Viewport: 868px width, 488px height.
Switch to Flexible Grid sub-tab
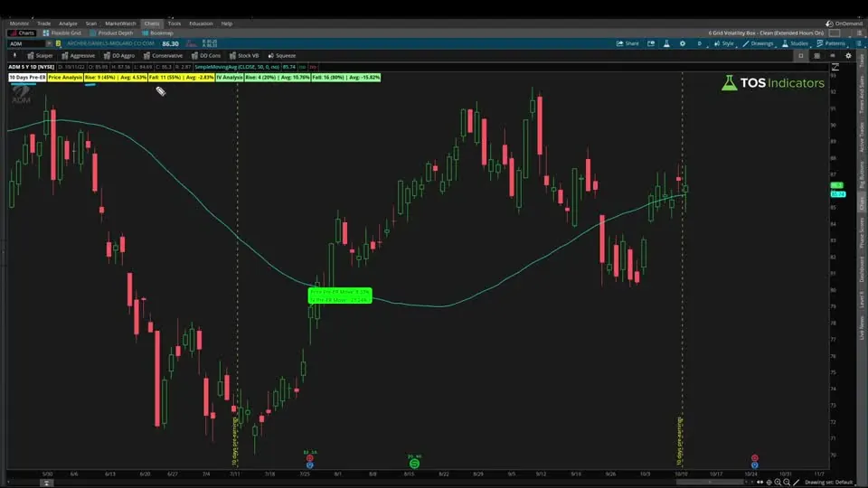tap(62, 33)
